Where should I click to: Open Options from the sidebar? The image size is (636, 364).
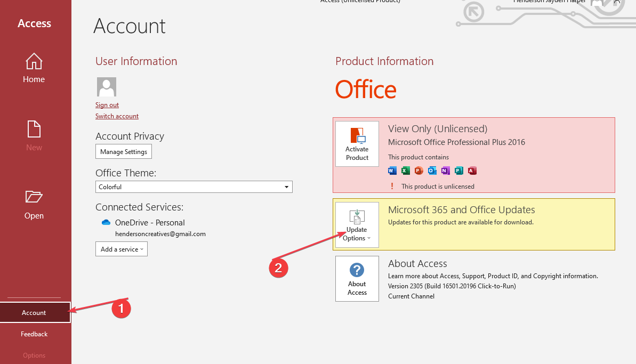[34, 355]
